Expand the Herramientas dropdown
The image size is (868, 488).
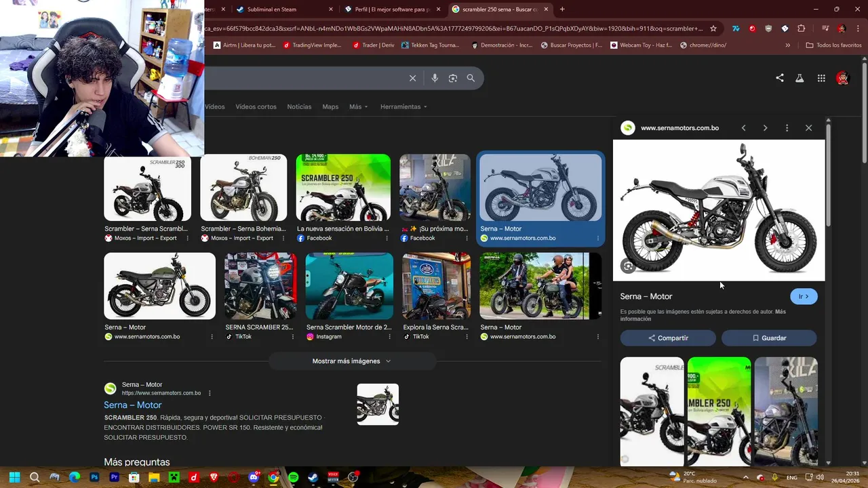coord(404,106)
